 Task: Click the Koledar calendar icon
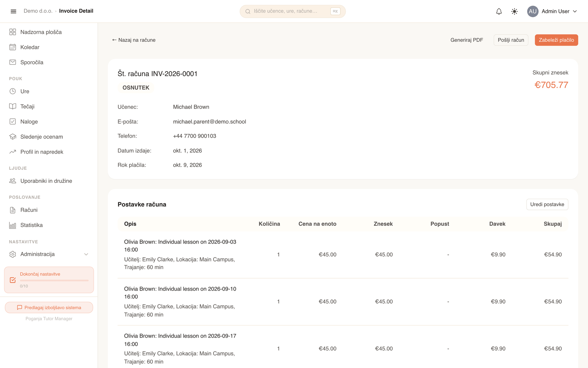(13, 47)
